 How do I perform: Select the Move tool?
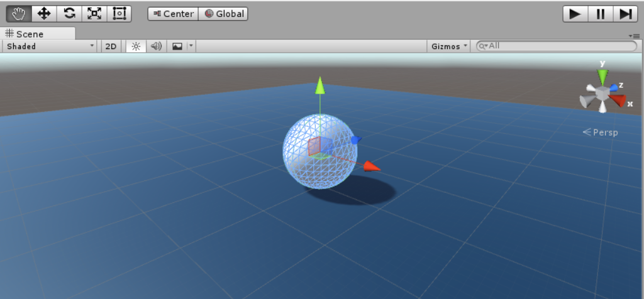point(44,14)
